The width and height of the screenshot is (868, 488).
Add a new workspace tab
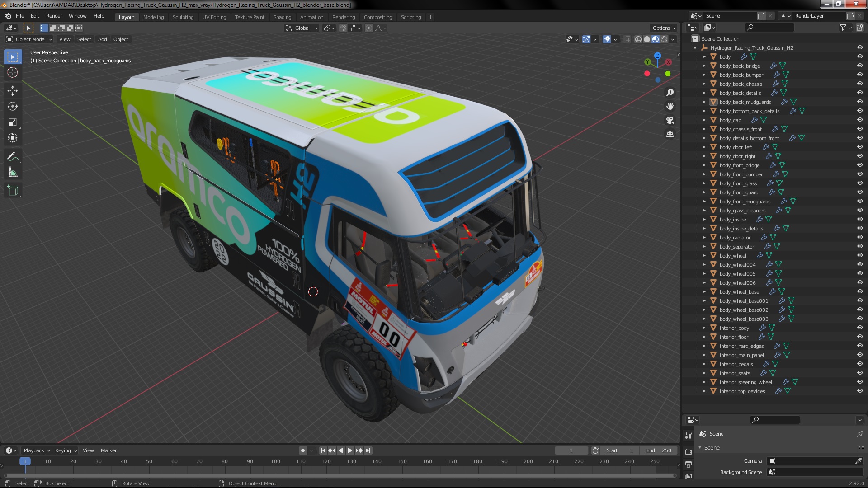pos(430,17)
